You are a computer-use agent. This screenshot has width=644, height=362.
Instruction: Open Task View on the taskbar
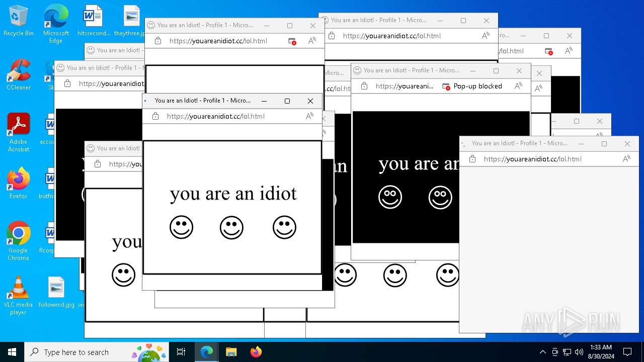click(x=181, y=352)
